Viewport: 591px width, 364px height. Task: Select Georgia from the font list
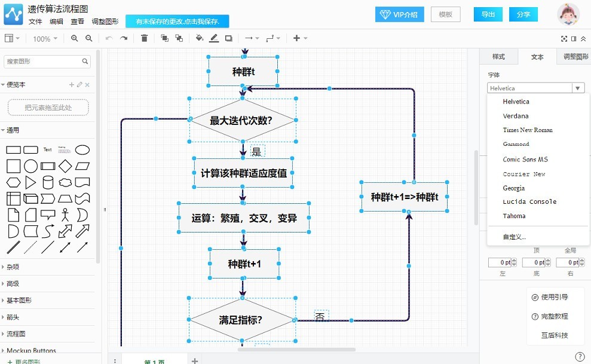coord(513,188)
